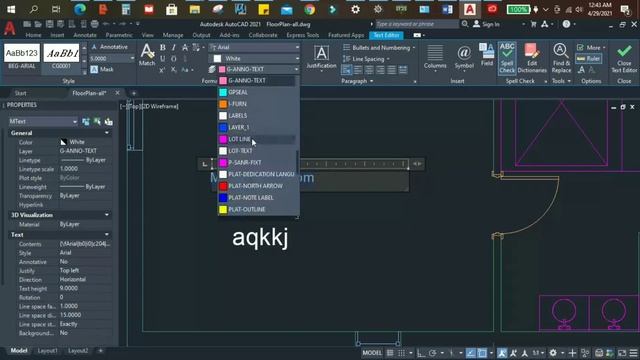Click Sign In
Viewport: 640px width, 360px height.
tap(487, 24)
